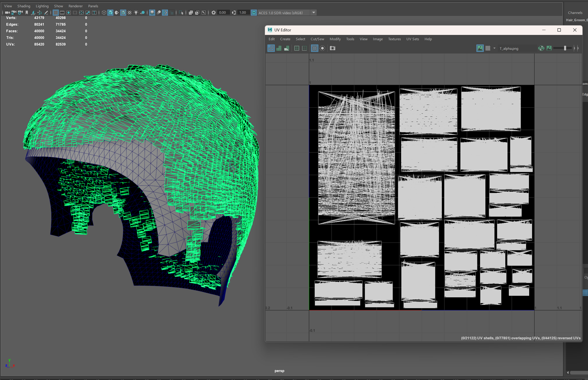Viewport: 588px width, 380px height.
Task: Expand the UV Editor toolbar overflow arrows
Action: [576, 48]
